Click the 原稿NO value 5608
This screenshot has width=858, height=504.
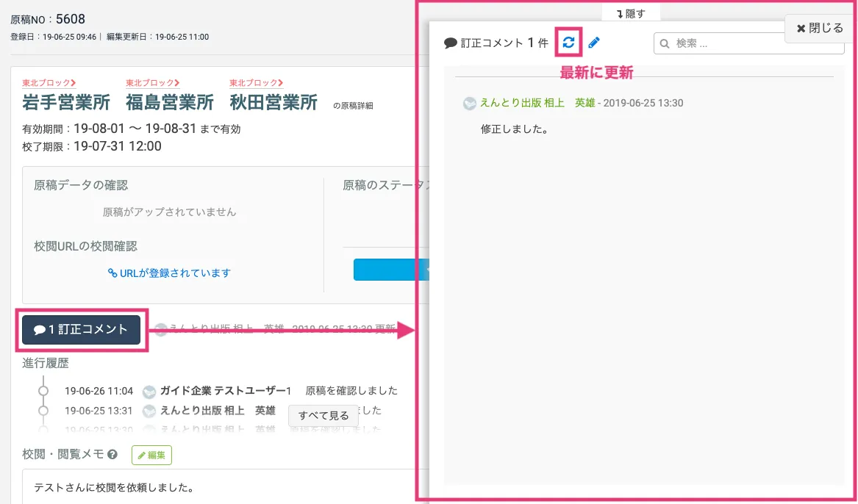(71, 19)
